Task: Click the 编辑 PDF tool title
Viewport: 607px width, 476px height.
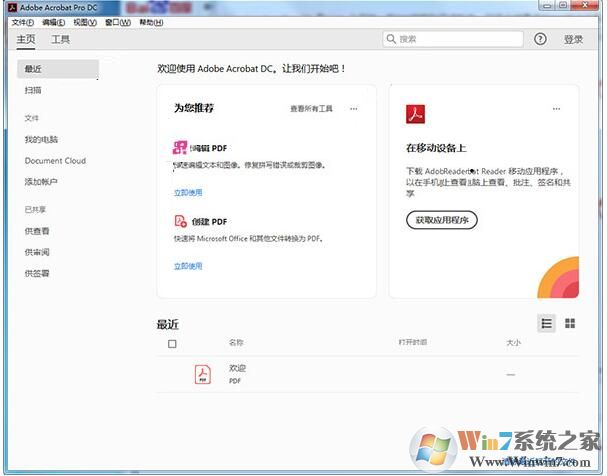Action: point(209,148)
